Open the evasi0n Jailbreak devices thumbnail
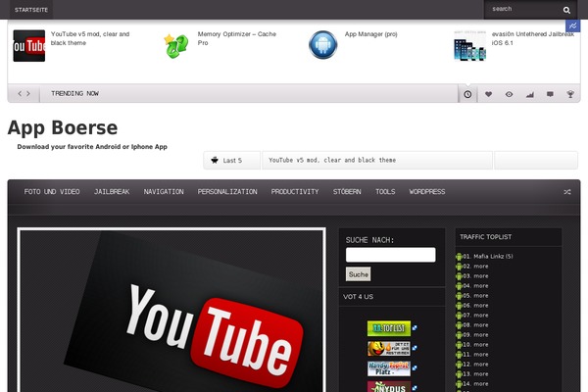The image size is (588, 392). pos(469,46)
